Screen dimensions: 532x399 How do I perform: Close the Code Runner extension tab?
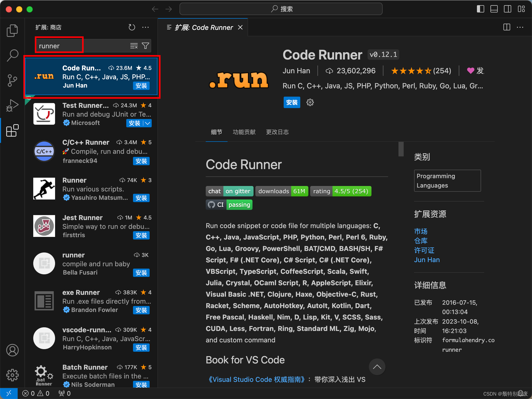241,27
